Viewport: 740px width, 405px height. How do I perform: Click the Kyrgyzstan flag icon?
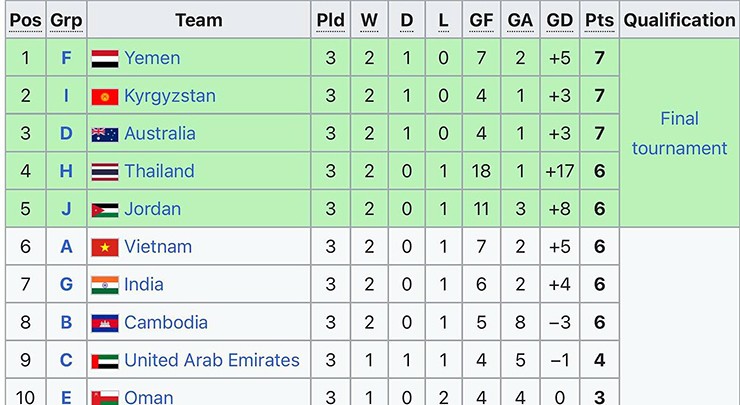point(105,97)
